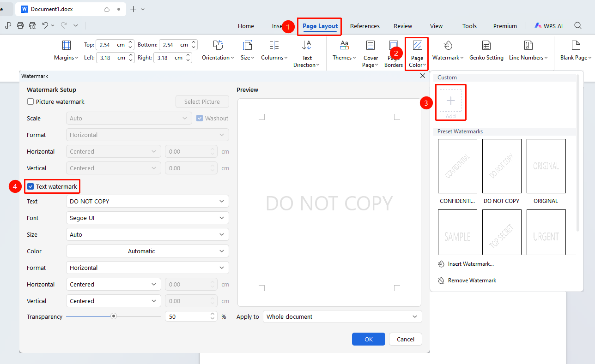Viewport: 595px width, 364px height.
Task: Switch to the References tab
Action: (365, 26)
